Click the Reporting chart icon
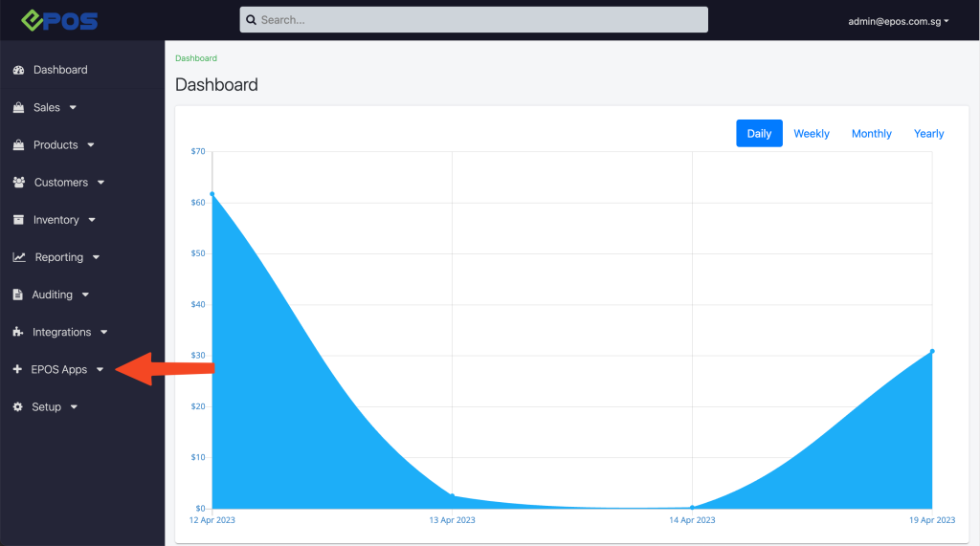 coord(19,257)
